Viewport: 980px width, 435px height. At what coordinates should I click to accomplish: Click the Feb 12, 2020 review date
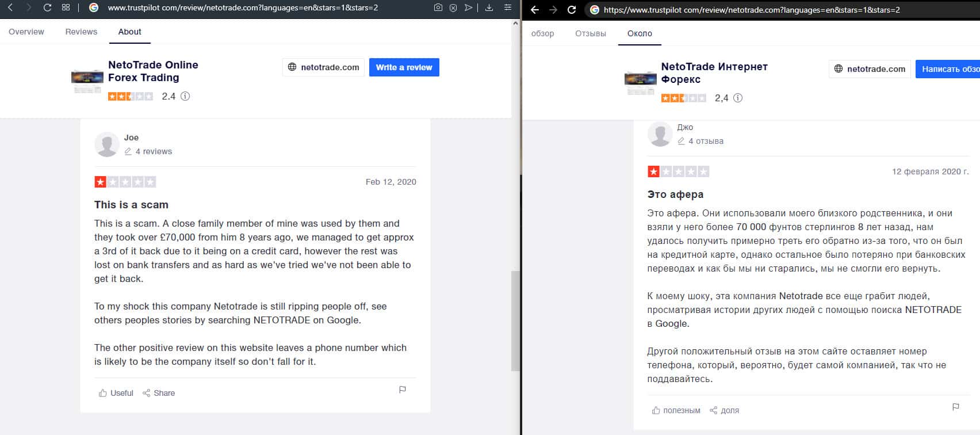click(391, 182)
